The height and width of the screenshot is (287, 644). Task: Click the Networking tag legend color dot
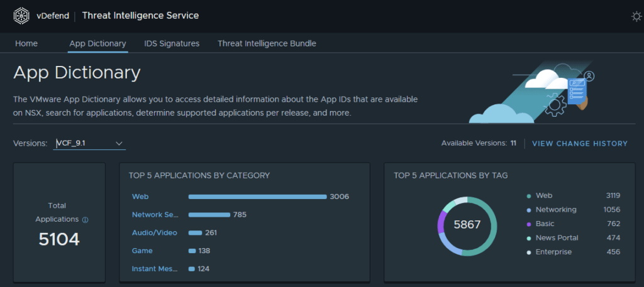pyautogui.click(x=529, y=210)
